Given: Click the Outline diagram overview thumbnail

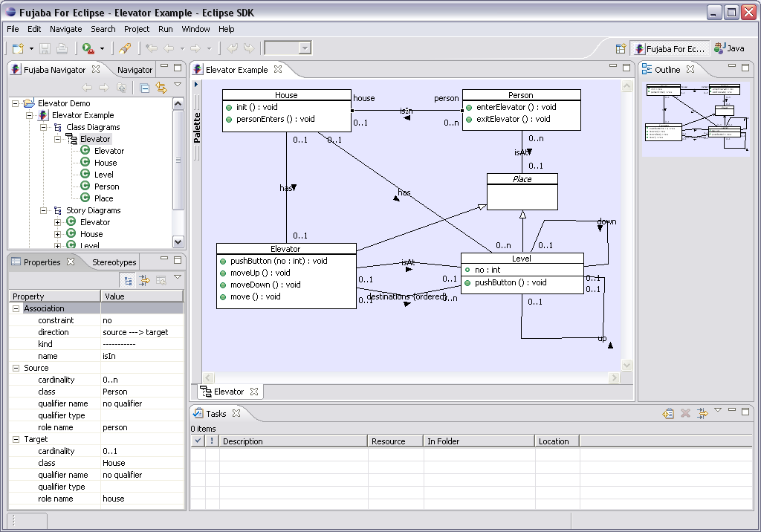Looking at the screenshot, I should [x=696, y=118].
